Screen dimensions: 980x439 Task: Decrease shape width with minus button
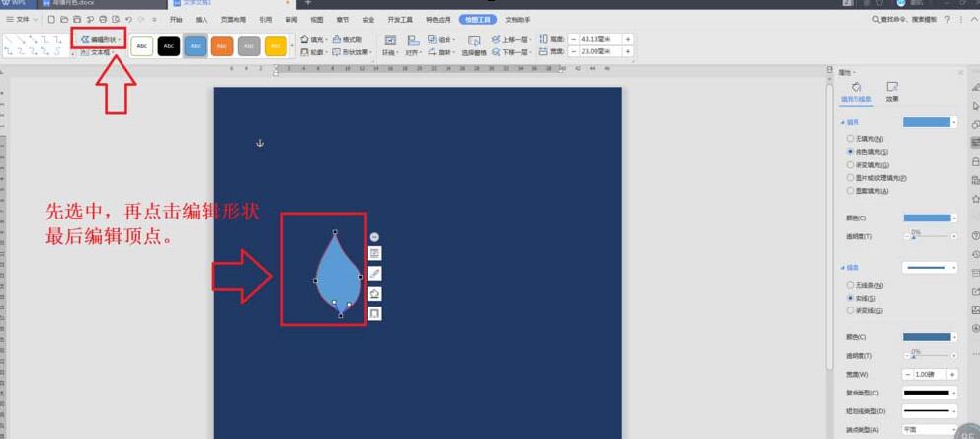click(573, 52)
